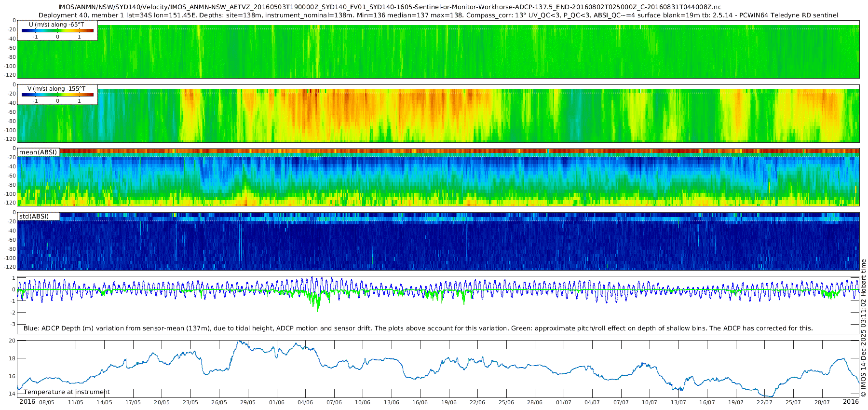The image size is (868, 410).
Task: Click the blue ADCP depth variation caption
Action: coord(418,328)
